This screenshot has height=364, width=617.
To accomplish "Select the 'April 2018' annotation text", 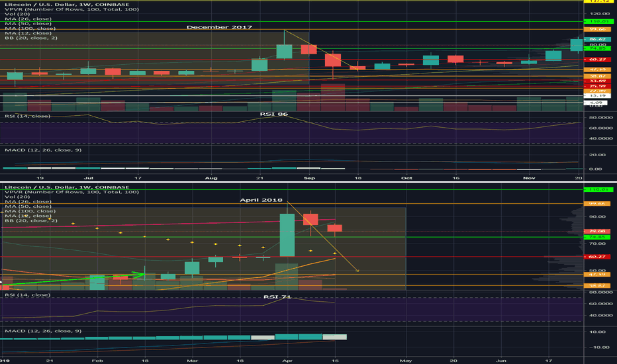I will pyautogui.click(x=261, y=200).
